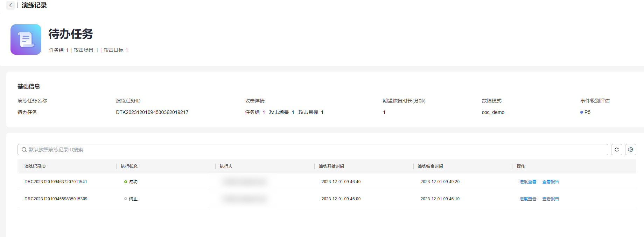The width and height of the screenshot is (644, 237).
Task: Click the 演练任务ID label
Action: coord(128,101)
